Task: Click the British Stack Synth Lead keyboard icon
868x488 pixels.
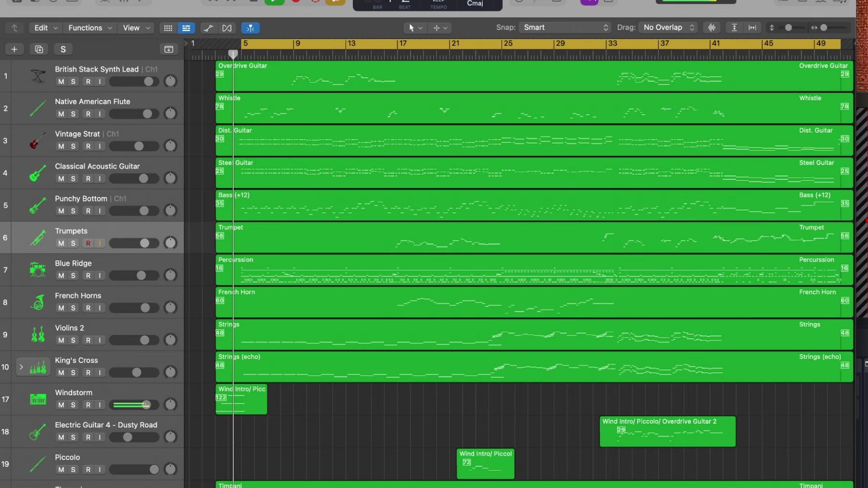Action: click(x=38, y=76)
